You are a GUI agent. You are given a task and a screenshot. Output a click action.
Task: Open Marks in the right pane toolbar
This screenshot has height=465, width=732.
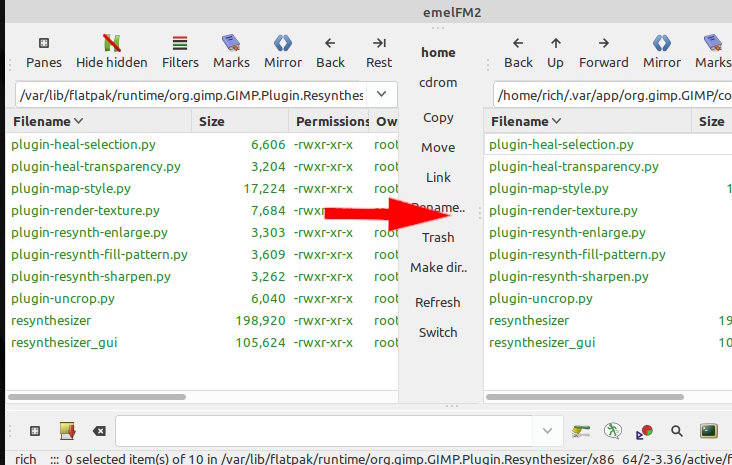coord(713,43)
